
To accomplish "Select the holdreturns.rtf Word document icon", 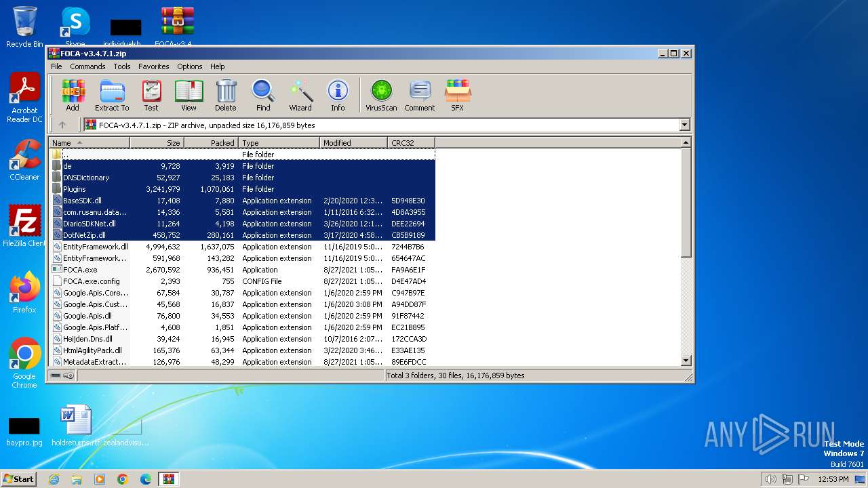I will (75, 426).
